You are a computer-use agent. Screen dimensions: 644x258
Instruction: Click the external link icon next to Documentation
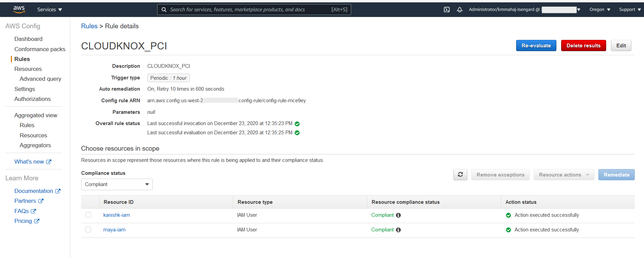(x=58, y=191)
